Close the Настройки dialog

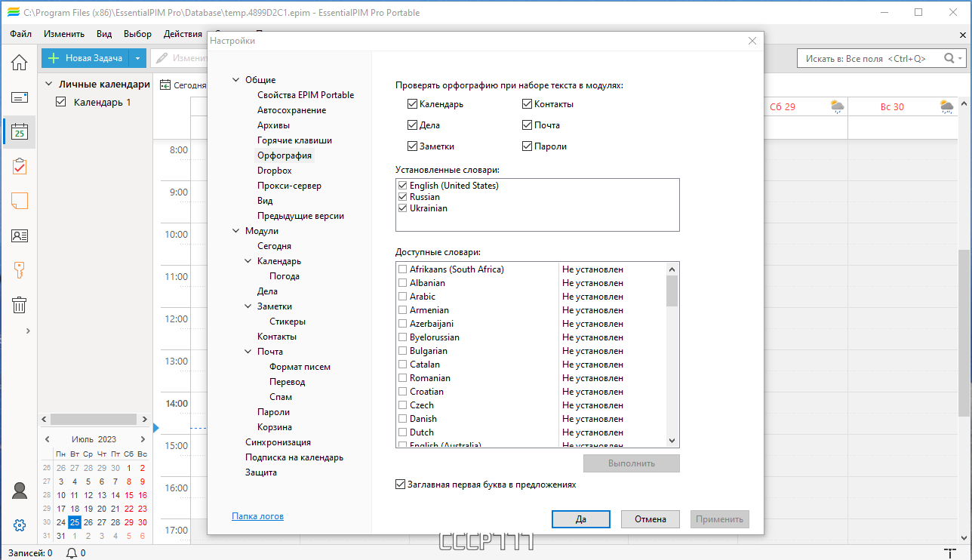coord(752,41)
